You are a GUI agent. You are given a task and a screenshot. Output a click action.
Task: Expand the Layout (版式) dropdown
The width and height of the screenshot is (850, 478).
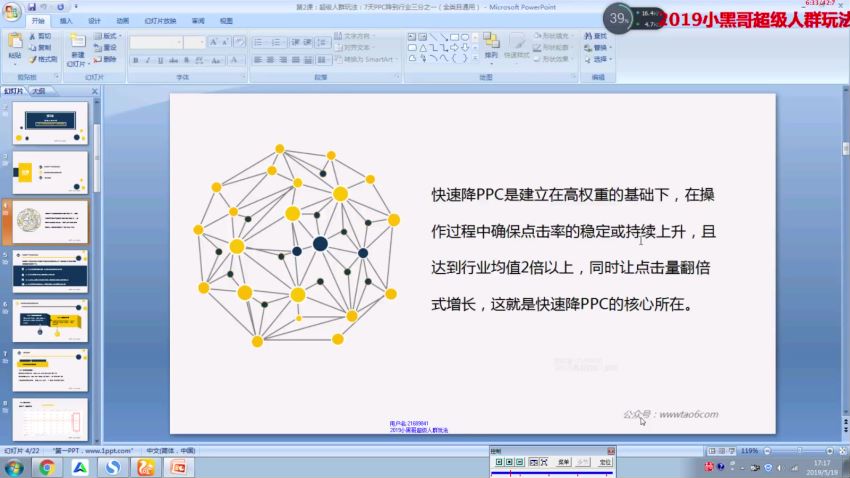point(110,36)
